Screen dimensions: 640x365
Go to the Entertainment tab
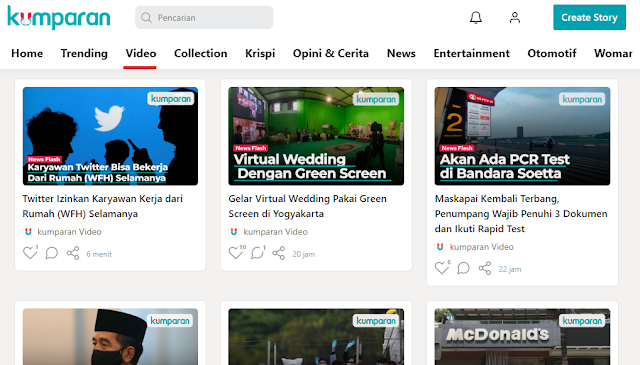pos(471,53)
